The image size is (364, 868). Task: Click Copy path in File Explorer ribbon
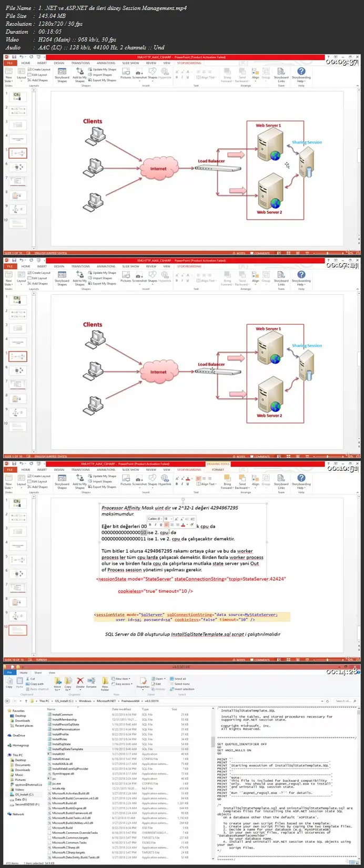(x=34, y=684)
